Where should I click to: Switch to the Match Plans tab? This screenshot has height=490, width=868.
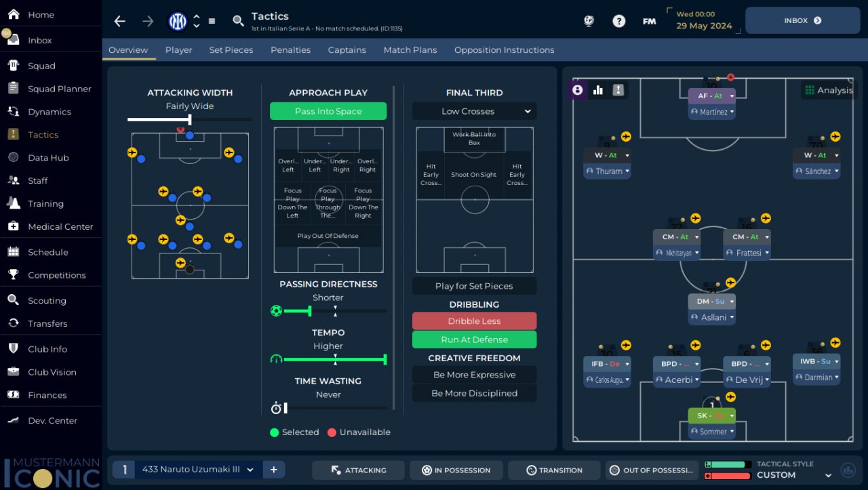click(x=410, y=50)
